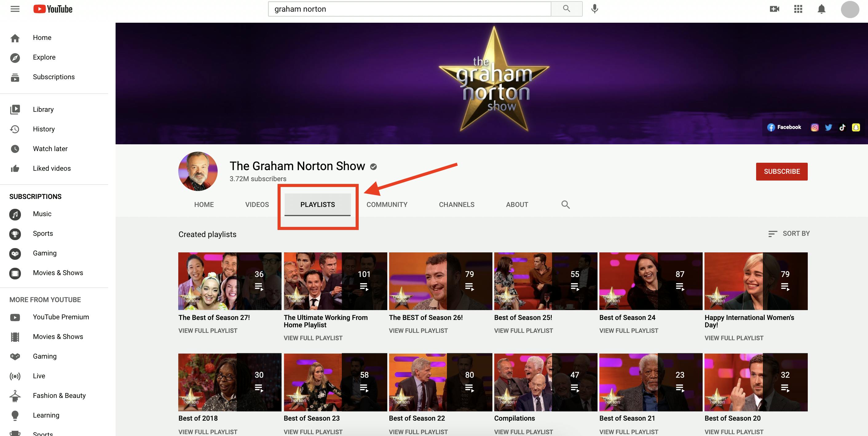View full playlist for Best of Season 27
The image size is (868, 436).
(208, 331)
